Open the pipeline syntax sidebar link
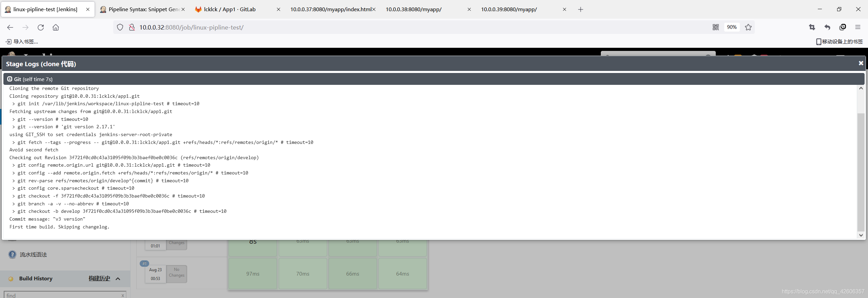Image resolution: width=868 pixels, height=298 pixels. 33,255
